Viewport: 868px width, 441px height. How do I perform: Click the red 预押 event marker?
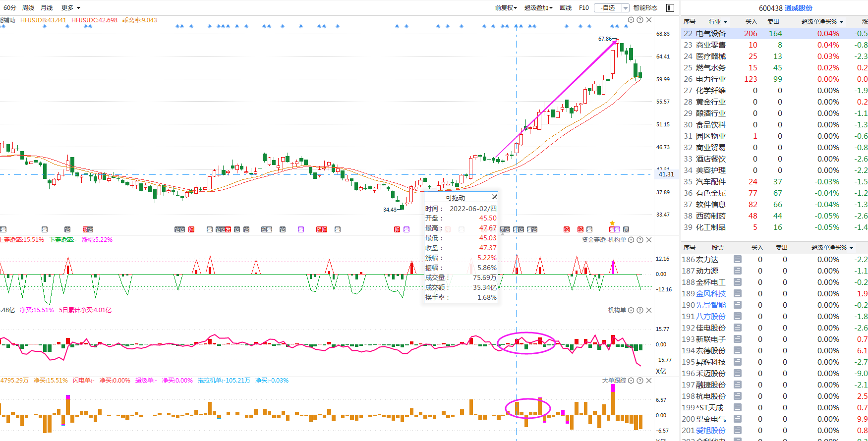(x=322, y=229)
